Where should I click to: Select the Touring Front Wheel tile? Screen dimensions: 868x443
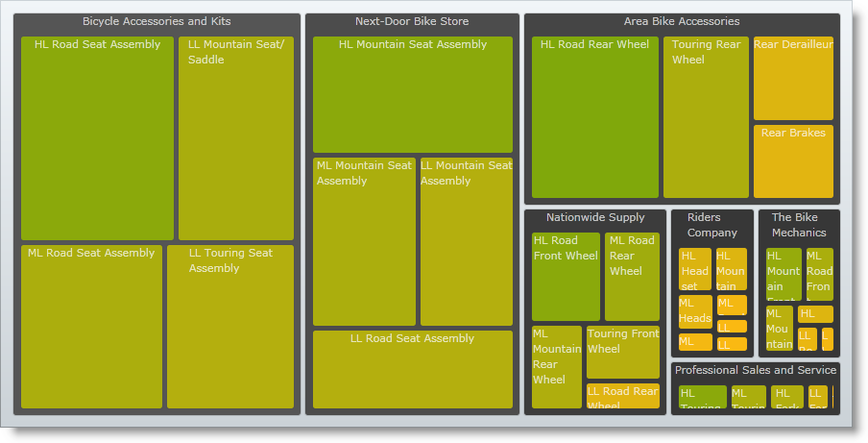click(x=622, y=353)
